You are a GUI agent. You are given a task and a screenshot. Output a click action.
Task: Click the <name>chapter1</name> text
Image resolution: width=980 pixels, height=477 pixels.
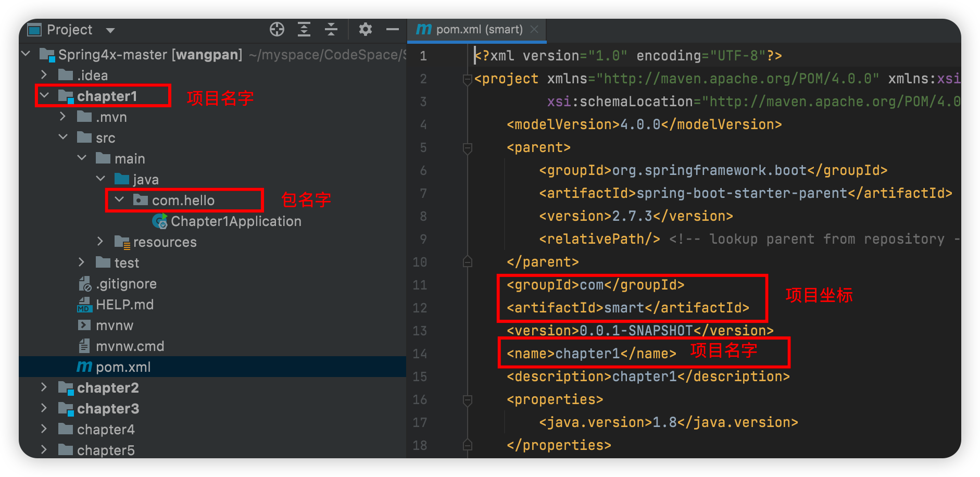(592, 354)
